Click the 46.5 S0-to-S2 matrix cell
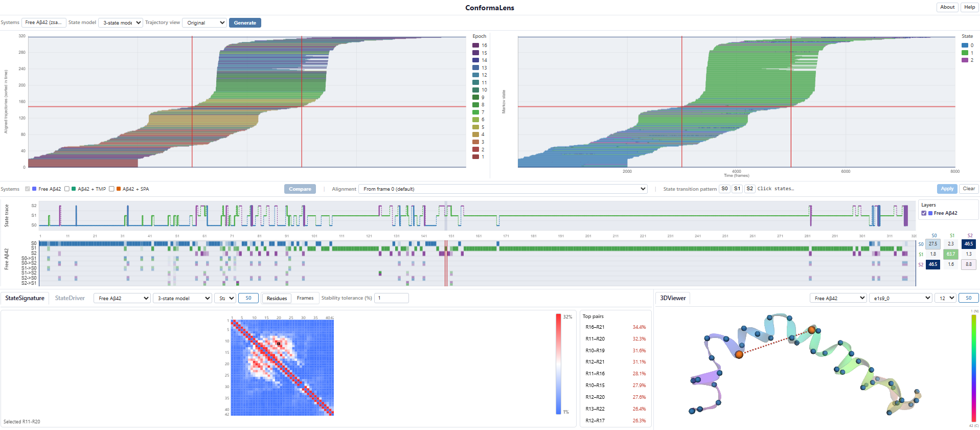Viewport: 980px width, 430px height. pyautogui.click(x=968, y=244)
